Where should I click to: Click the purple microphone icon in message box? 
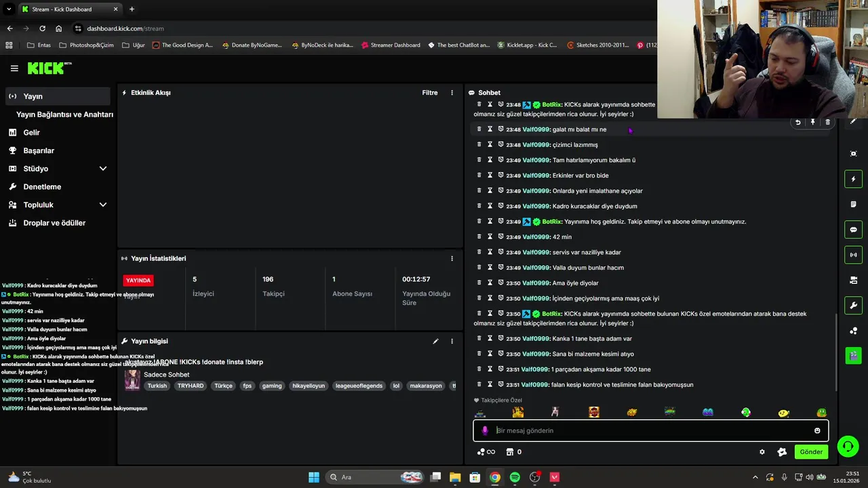484,430
